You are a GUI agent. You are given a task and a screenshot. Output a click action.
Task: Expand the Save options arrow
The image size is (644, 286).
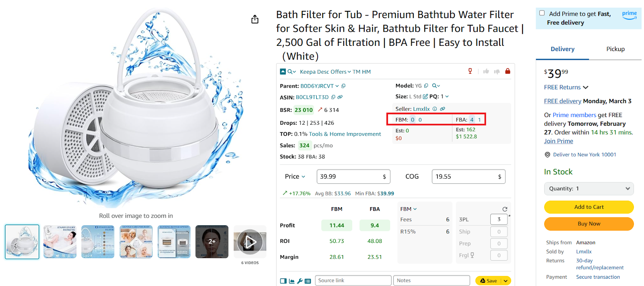click(506, 281)
